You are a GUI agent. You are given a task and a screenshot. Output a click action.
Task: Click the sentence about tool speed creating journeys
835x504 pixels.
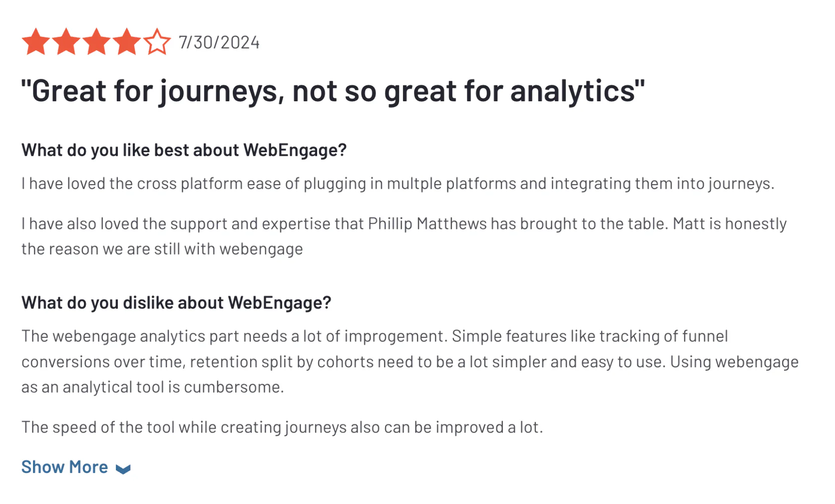(x=282, y=427)
